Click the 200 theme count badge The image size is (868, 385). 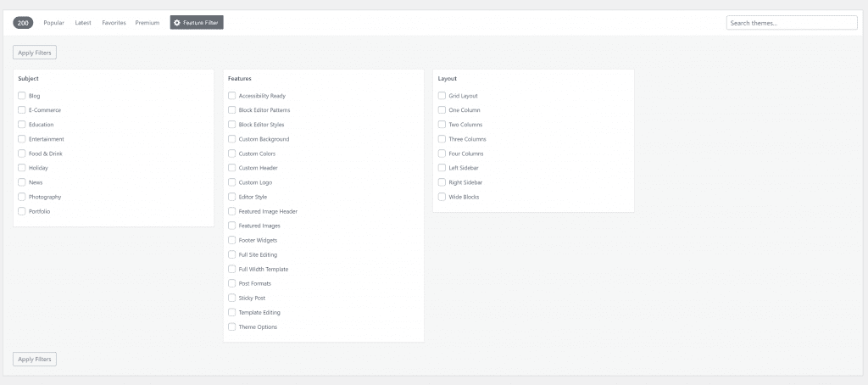(23, 23)
